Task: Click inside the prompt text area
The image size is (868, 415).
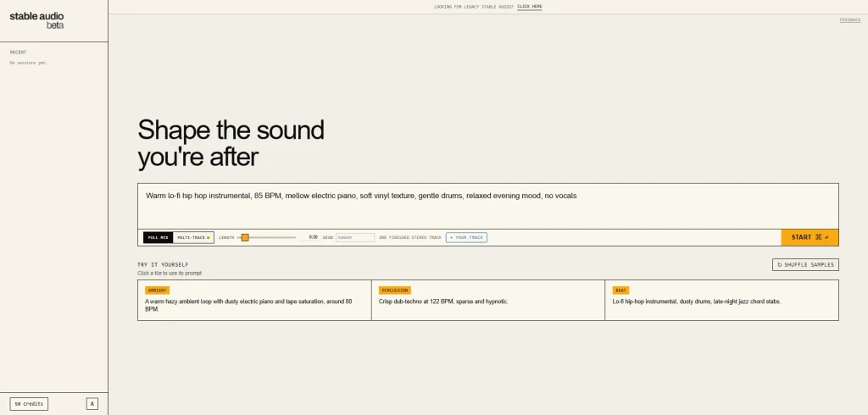Action: 487,206
